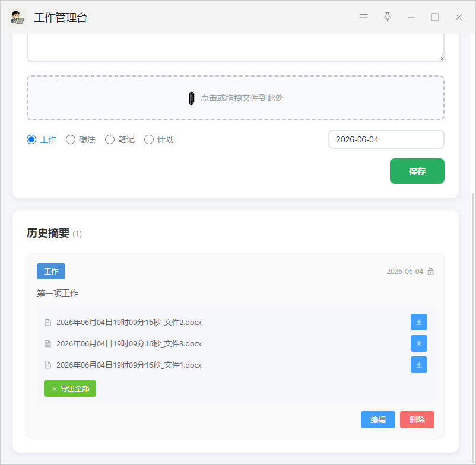Click the document icon beside 文件3.docx
Screen dimensions: 476x465
(x=47, y=343)
